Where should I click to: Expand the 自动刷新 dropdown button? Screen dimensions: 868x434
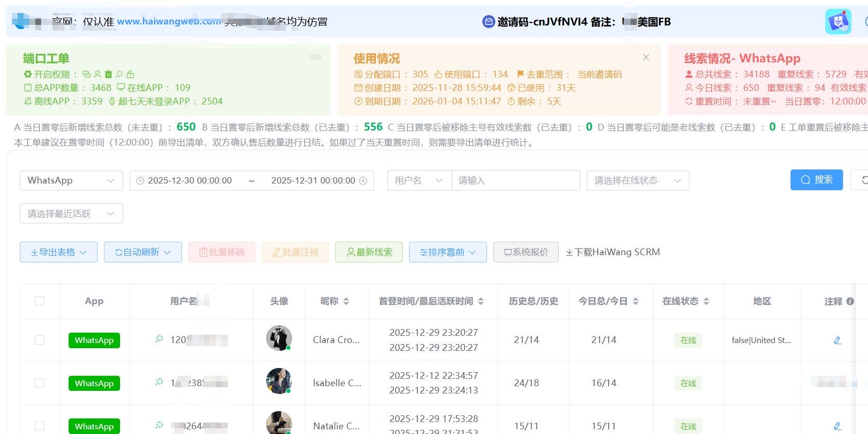[143, 252]
